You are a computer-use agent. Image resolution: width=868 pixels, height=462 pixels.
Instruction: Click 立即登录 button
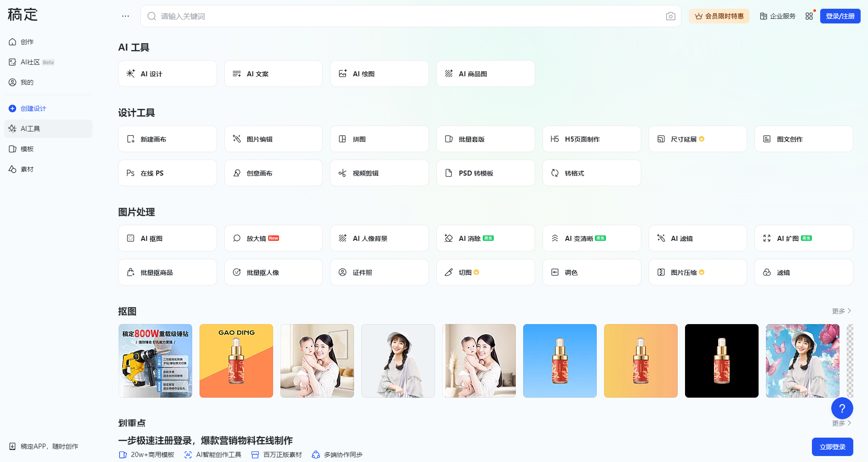[832, 447]
